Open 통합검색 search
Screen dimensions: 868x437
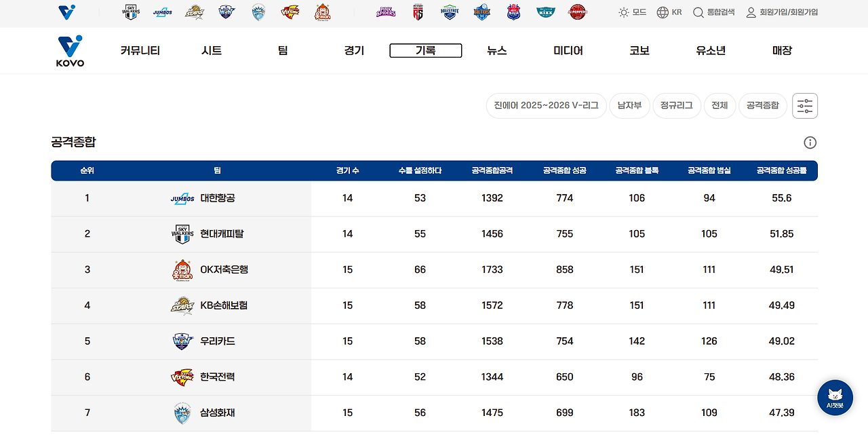click(714, 12)
